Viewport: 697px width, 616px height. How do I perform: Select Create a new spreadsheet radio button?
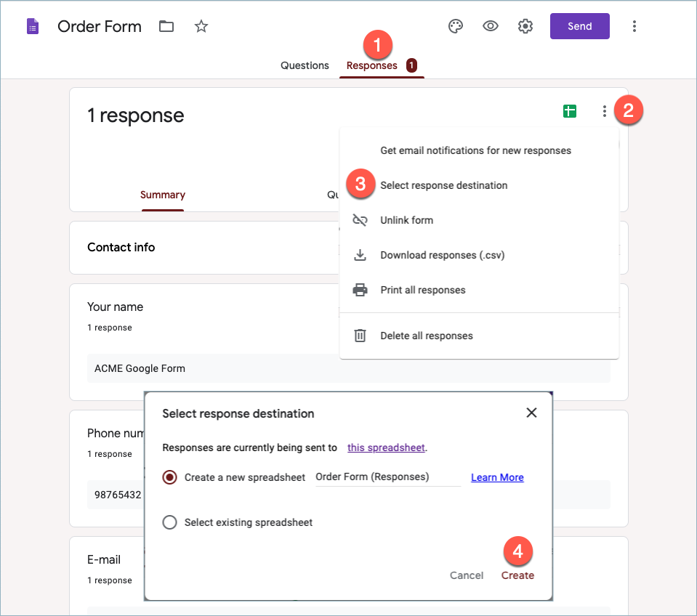tap(170, 477)
